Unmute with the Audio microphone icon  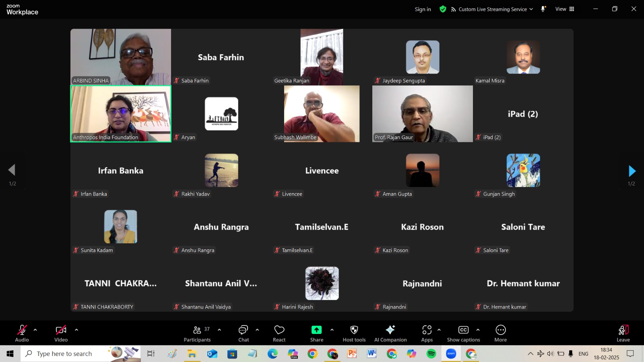(22, 330)
